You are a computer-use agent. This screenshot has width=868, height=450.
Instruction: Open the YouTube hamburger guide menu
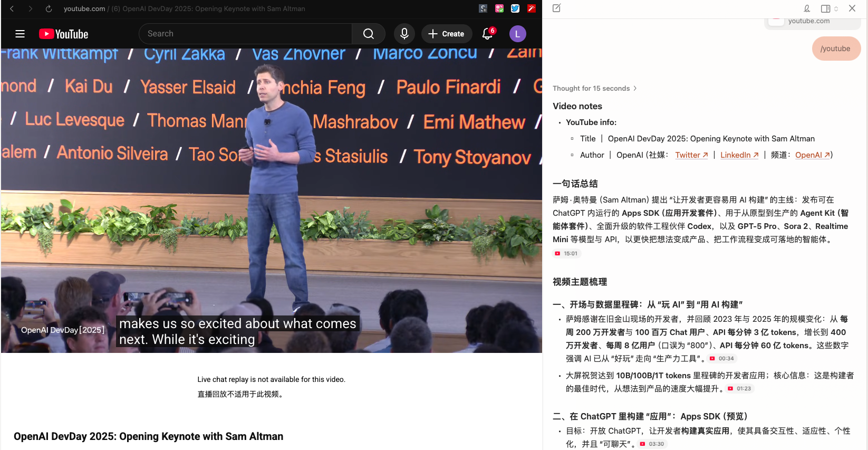pyautogui.click(x=20, y=34)
